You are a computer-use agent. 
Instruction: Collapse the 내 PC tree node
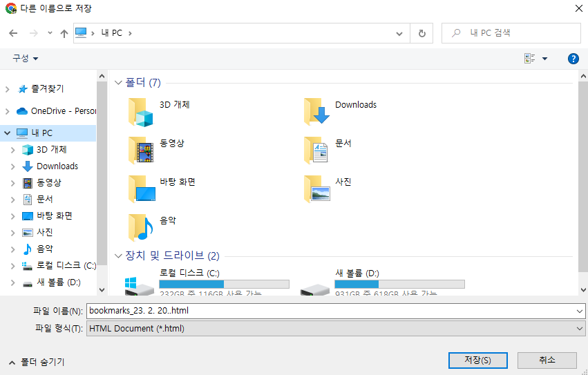[8, 133]
